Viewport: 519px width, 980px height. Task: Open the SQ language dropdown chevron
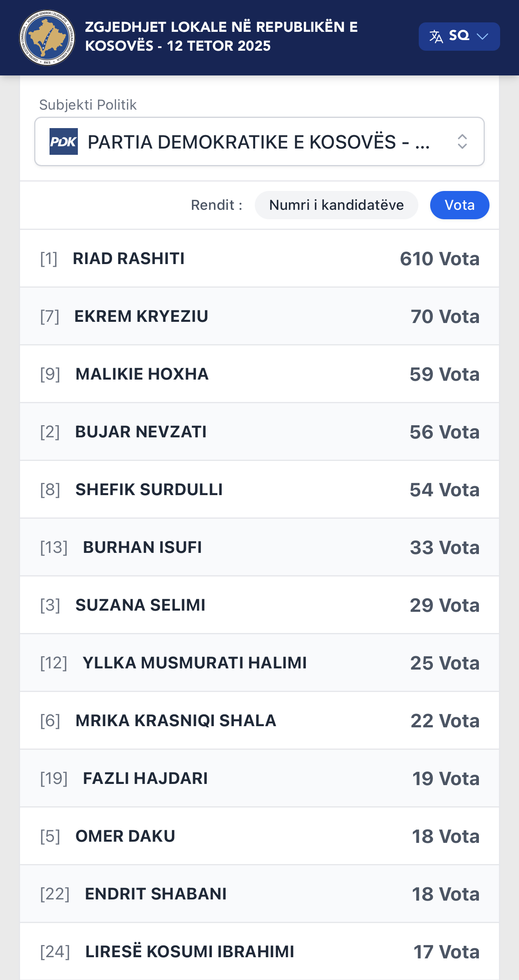(x=482, y=37)
